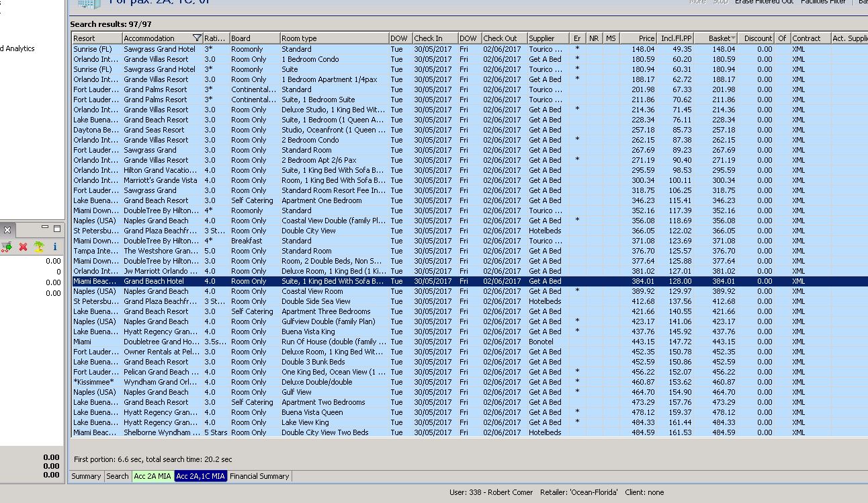Click the Bonotel supplier cell
The height and width of the screenshot is (503, 868).
548,342
